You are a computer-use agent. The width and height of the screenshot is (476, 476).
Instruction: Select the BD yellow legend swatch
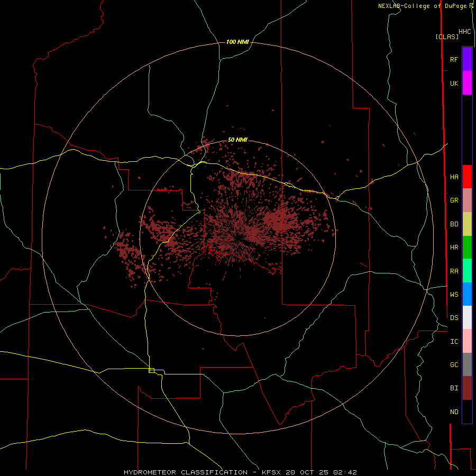tap(467, 224)
